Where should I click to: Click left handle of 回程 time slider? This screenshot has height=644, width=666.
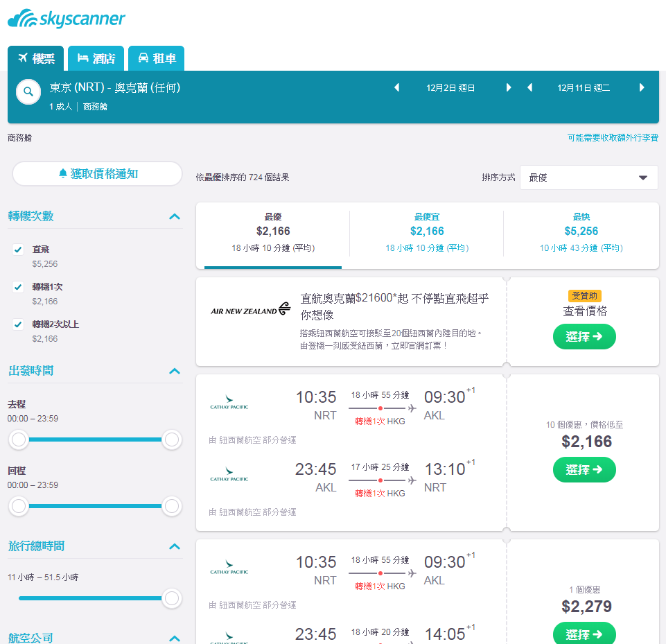tap(19, 506)
